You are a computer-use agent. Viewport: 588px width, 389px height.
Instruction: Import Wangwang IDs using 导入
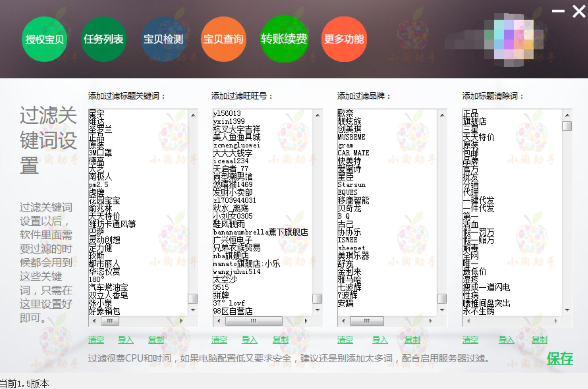pos(250,340)
